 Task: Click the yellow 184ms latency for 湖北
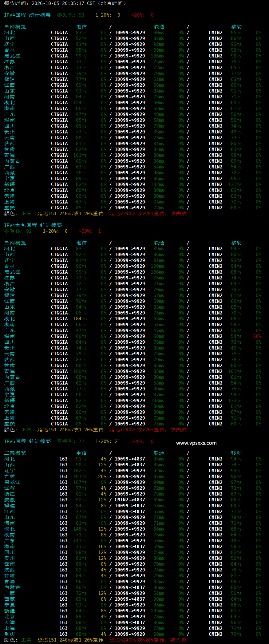[80, 319]
